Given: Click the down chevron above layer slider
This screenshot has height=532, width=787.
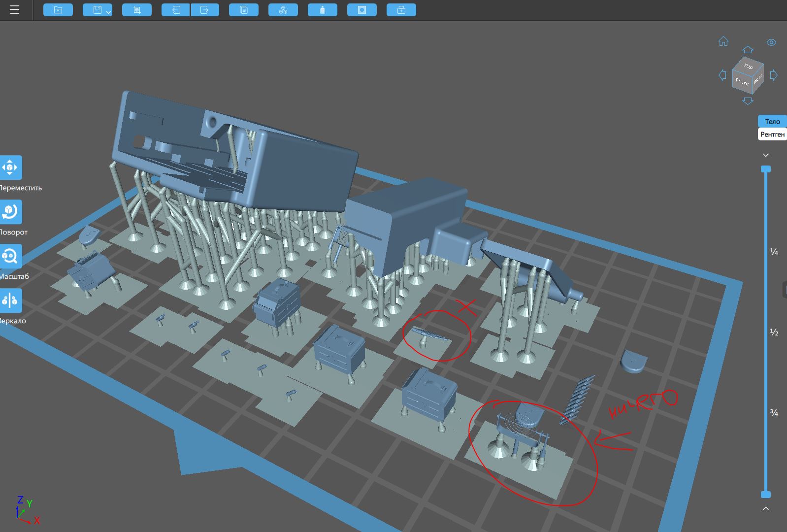Looking at the screenshot, I should [x=766, y=155].
